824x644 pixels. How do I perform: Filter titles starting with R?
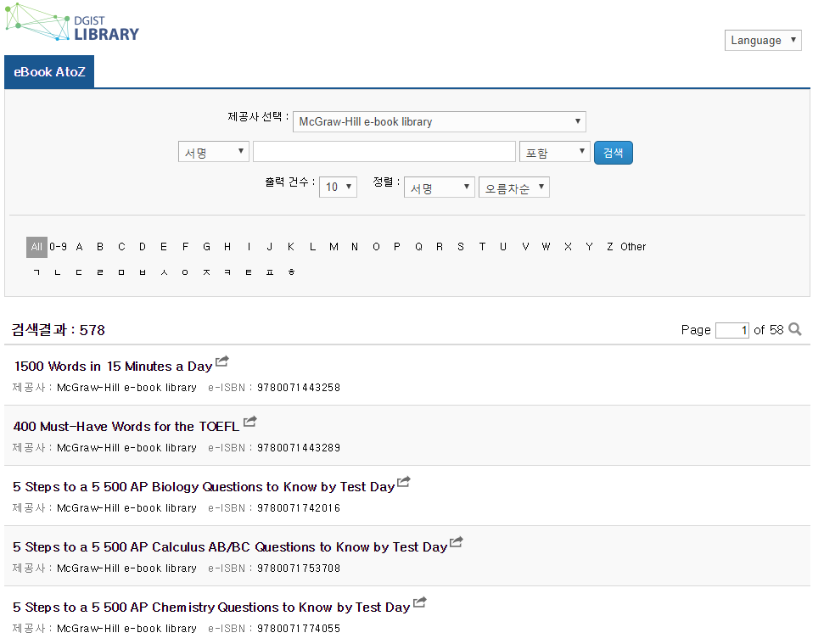pyautogui.click(x=440, y=247)
